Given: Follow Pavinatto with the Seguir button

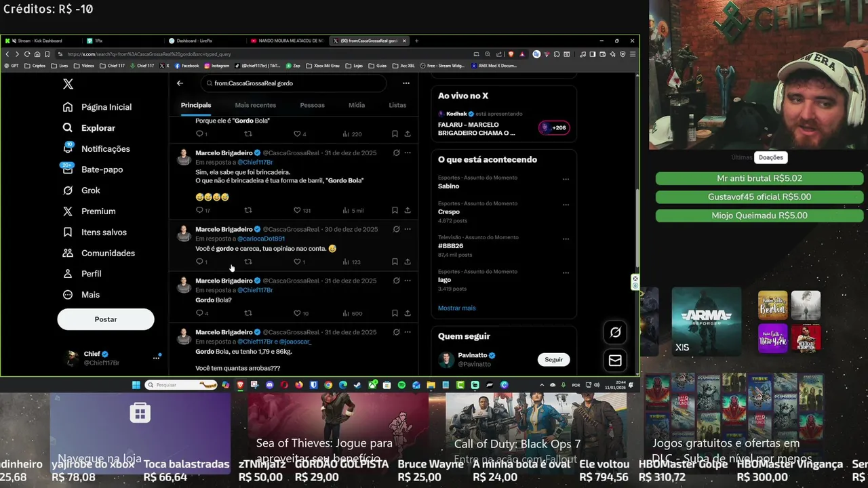Looking at the screenshot, I should (553, 360).
